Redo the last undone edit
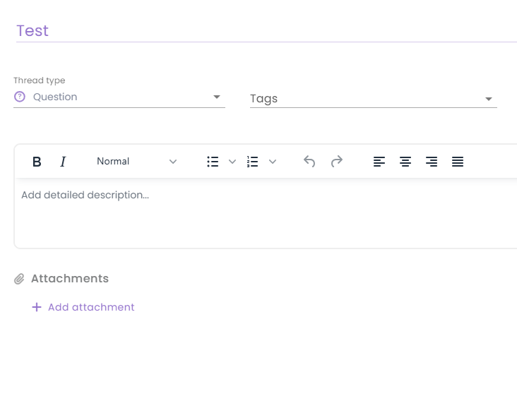 tap(337, 162)
